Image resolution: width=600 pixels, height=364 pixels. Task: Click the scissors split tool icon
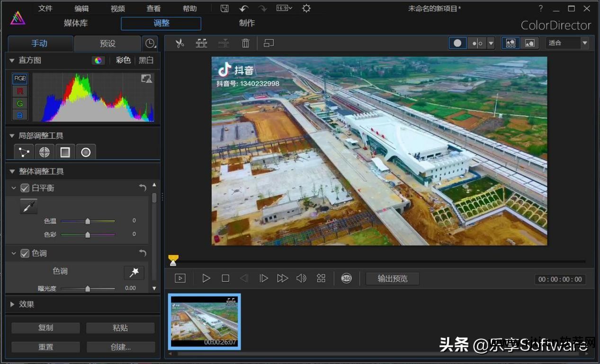(179, 44)
